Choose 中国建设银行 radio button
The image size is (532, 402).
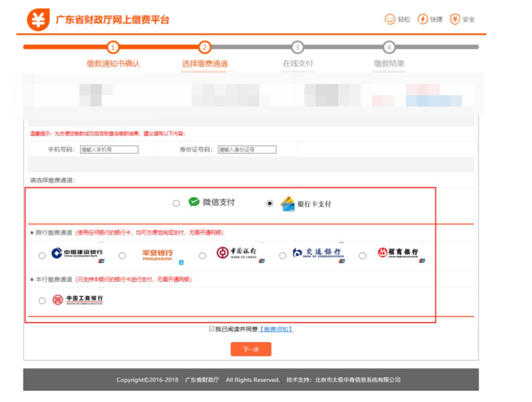point(42,256)
